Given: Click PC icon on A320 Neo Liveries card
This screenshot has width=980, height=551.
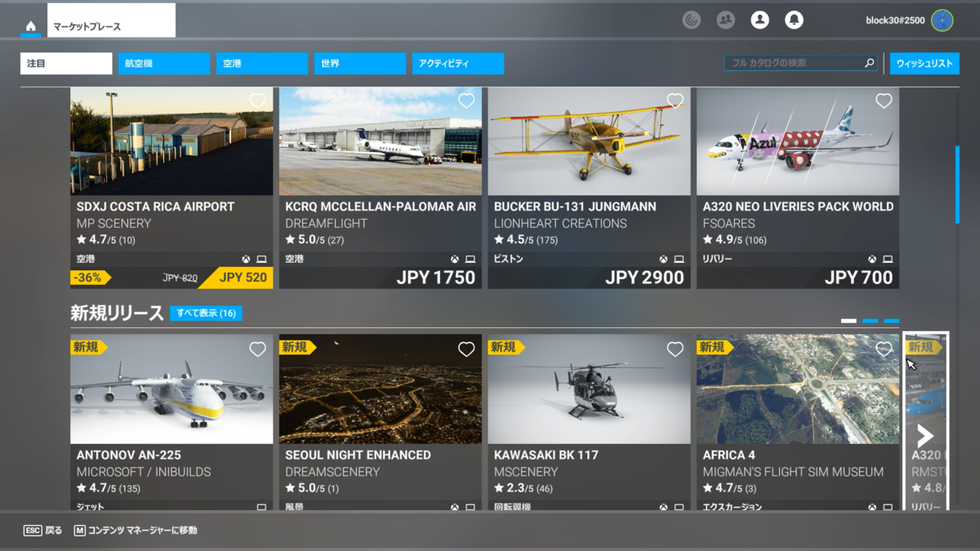Looking at the screenshot, I should pos(888,259).
